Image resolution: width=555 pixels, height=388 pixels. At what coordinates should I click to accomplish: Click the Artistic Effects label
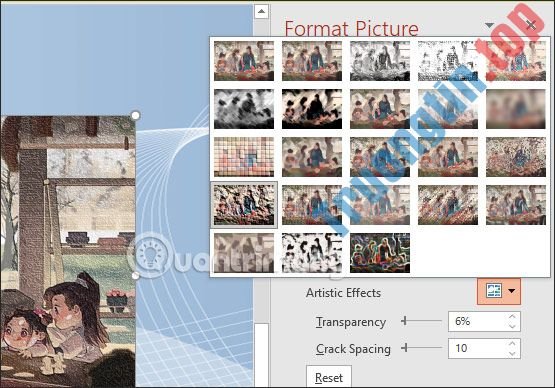tap(343, 293)
